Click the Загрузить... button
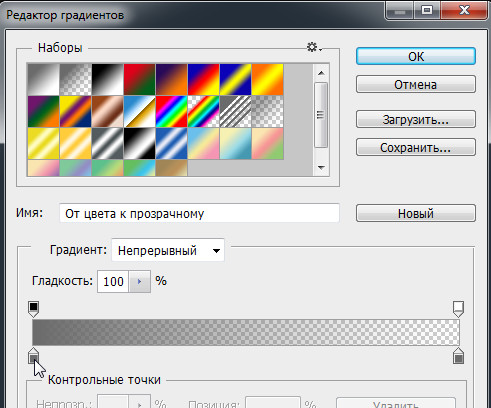The width and height of the screenshot is (491, 408). (416, 119)
